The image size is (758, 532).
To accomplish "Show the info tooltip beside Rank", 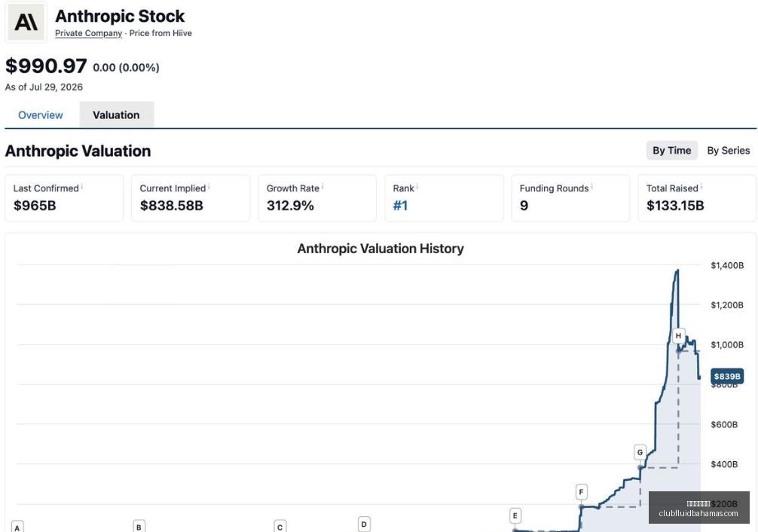I will pyautogui.click(x=417, y=186).
